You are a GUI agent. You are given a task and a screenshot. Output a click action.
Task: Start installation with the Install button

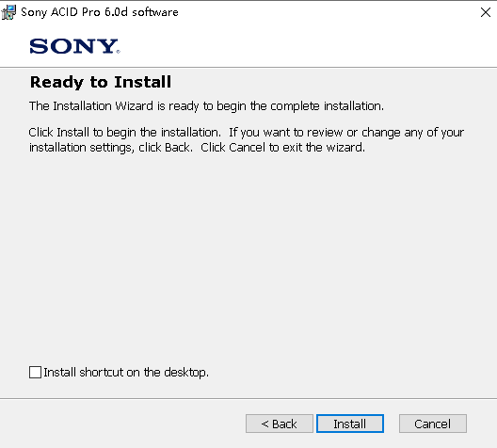point(350,424)
